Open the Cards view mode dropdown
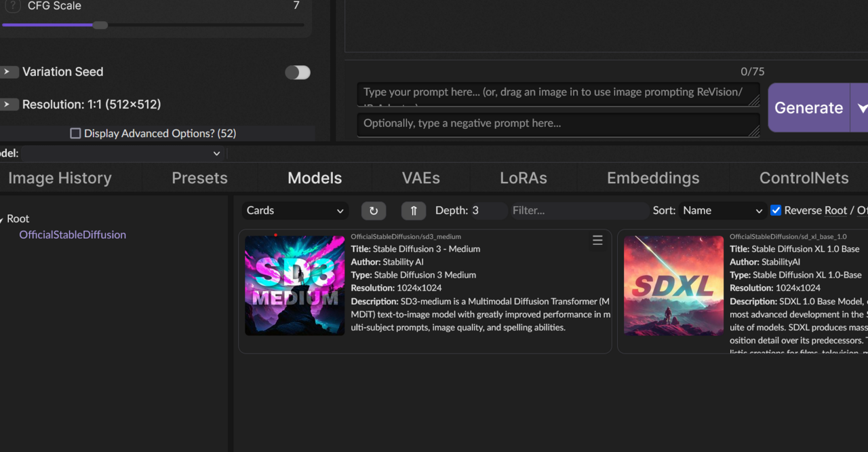The height and width of the screenshot is (452, 868). click(x=295, y=210)
